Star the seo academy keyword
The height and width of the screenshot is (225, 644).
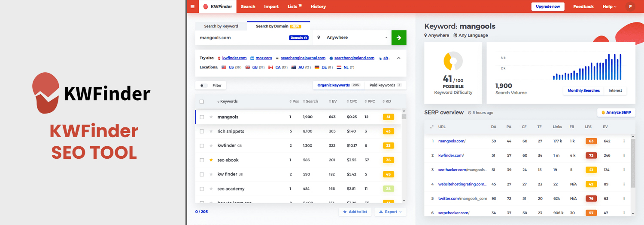pyautogui.click(x=211, y=189)
